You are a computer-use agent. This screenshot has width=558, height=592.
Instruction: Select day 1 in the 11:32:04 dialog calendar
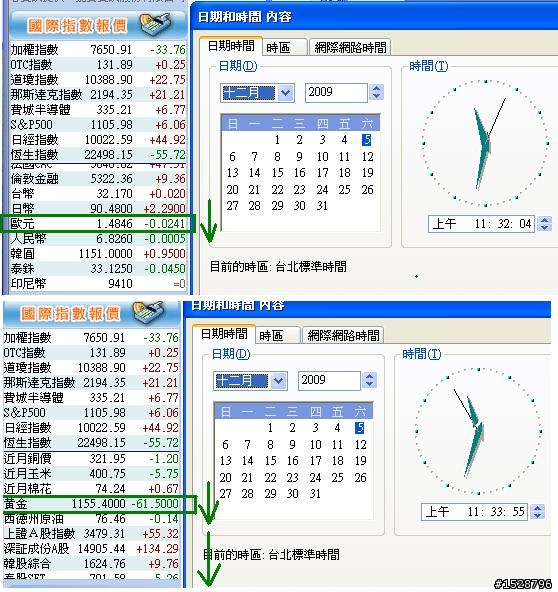[x=277, y=140]
